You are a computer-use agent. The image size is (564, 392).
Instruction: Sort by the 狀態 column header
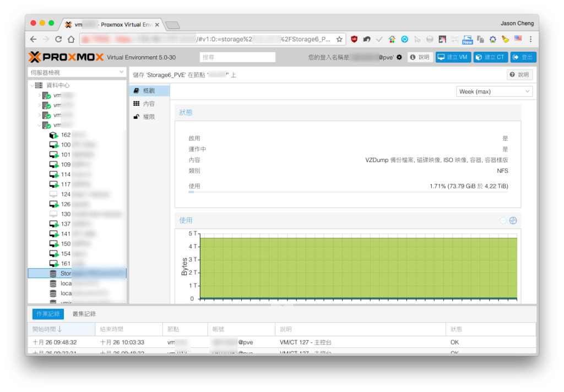491,329
